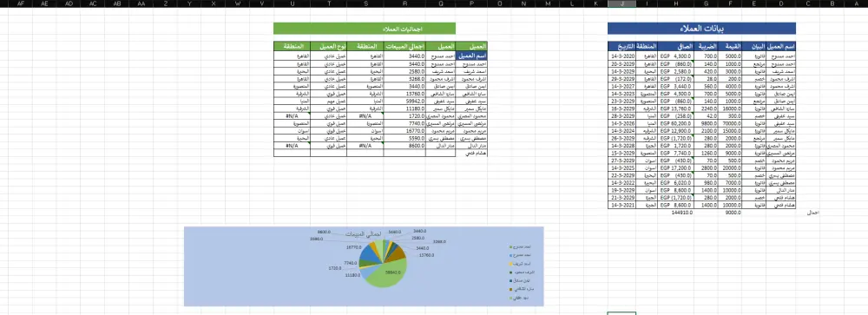Image resolution: width=868 pixels, height=315 pixels.
Task: Select the tax cell 9800.0
Action: [705, 123]
